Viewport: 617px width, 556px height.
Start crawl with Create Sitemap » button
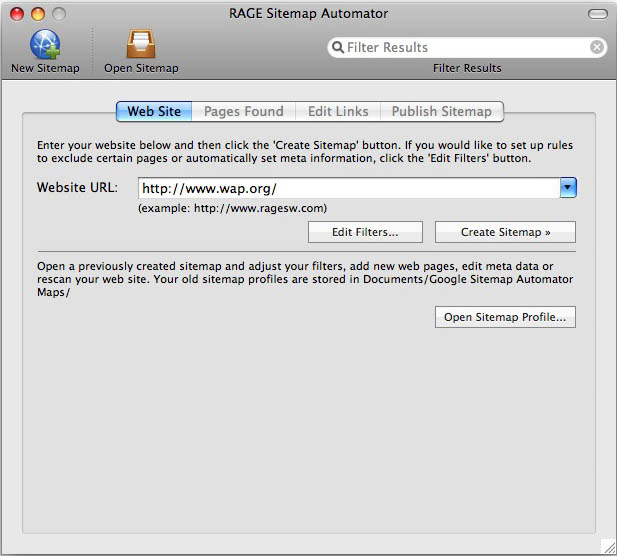tap(505, 232)
